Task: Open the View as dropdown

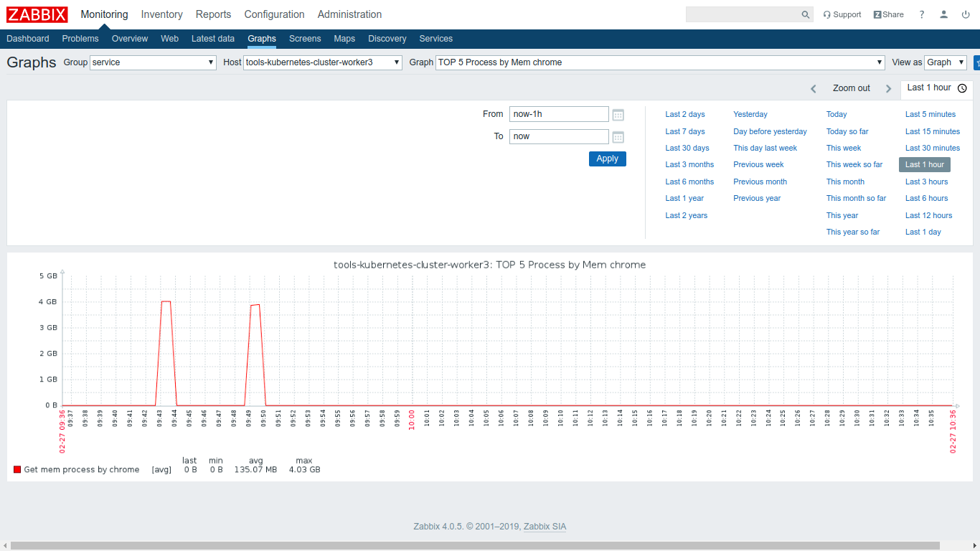Action: pyautogui.click(x=945, y=62)
